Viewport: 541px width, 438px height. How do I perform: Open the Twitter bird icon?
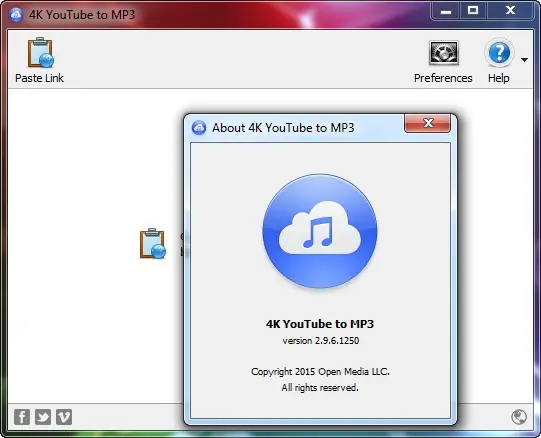[43, 417]
